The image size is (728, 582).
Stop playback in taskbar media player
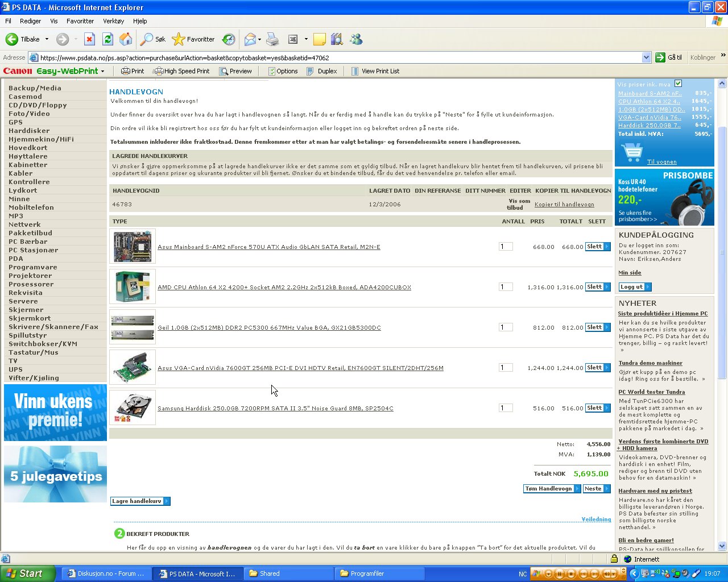tap(571, 574)
